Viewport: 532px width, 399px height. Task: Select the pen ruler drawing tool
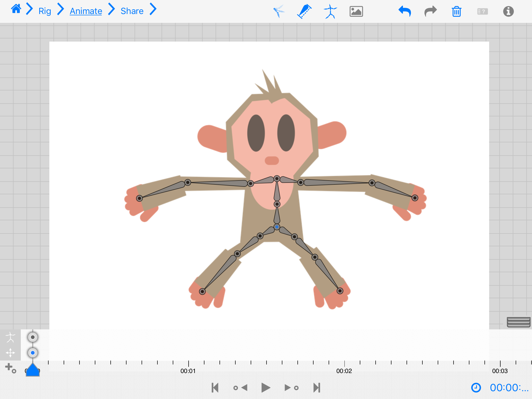[x=304, y=11]
